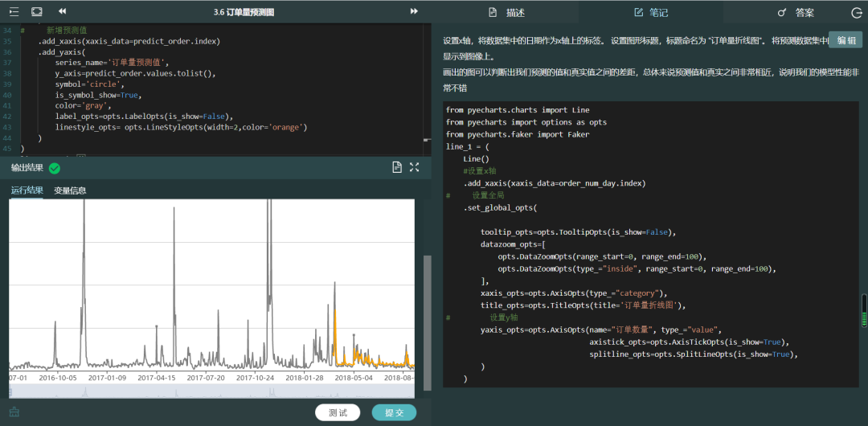Click the 提交 button
This screenshot has height=426, width=868.
coord(394,412)
